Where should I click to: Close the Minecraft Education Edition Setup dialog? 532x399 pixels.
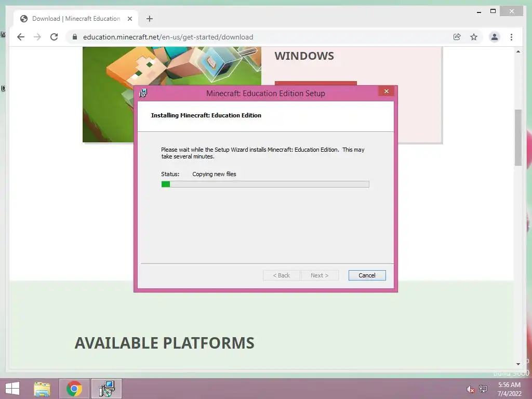pos(386,91)
